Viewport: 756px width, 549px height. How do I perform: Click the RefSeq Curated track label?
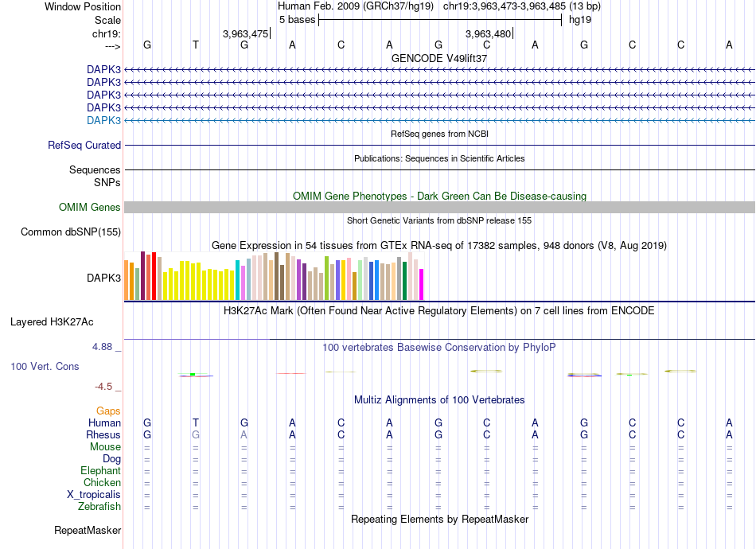tap(84, 145)
